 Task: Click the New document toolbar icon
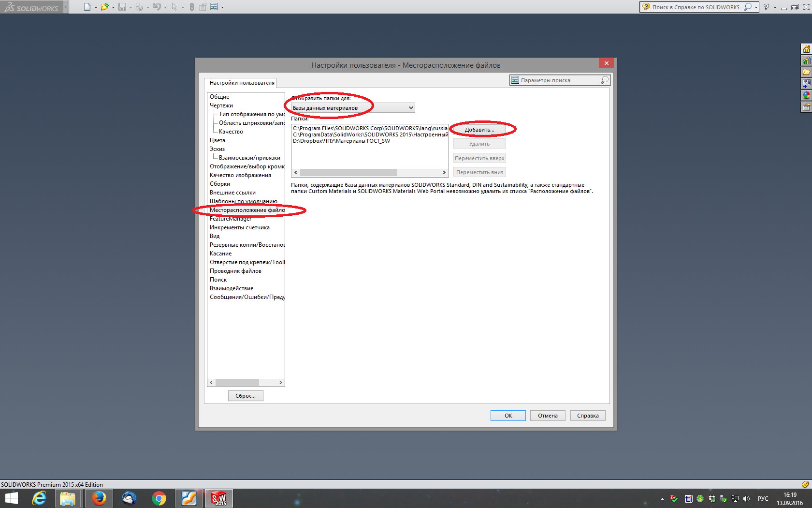pyautogui.click(x=87, y=7)
